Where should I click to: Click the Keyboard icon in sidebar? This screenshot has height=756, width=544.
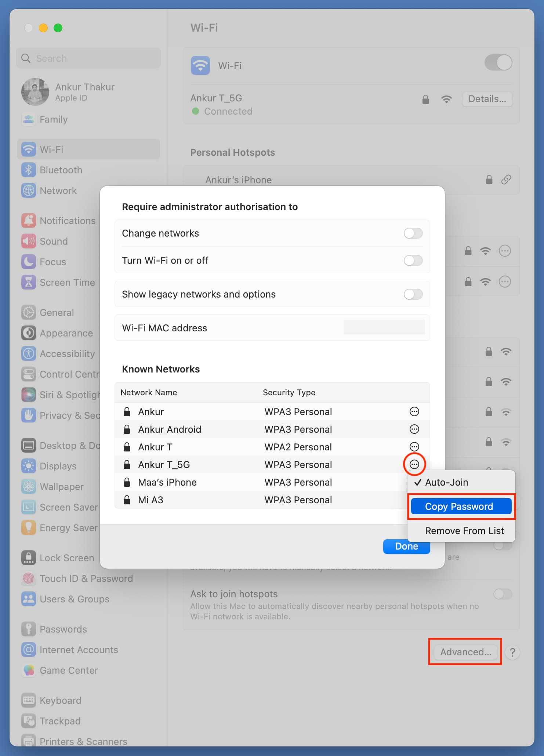tap(29, 701)
